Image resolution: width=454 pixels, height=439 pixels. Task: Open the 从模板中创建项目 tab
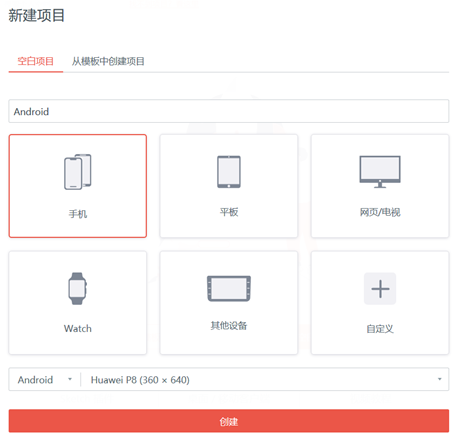(x=108, y=61)
